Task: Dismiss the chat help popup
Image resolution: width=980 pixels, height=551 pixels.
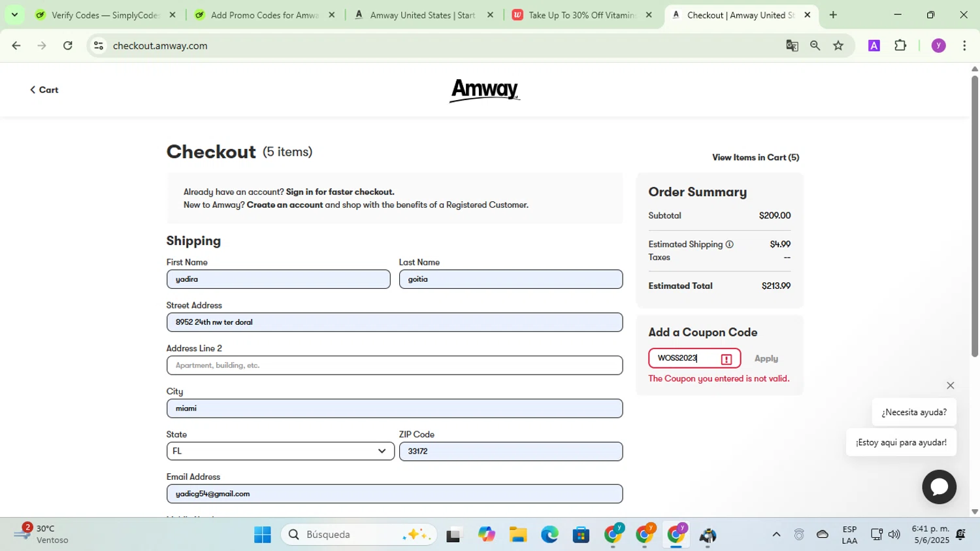Action: pos(951,386)
